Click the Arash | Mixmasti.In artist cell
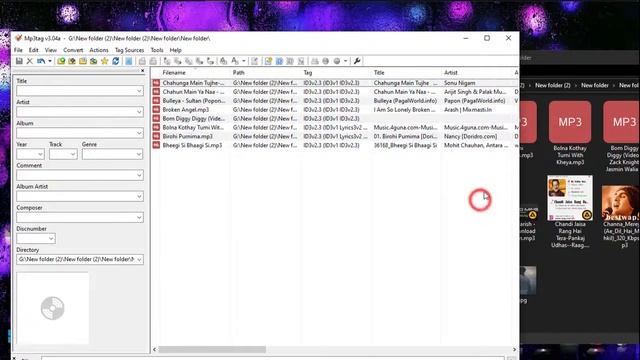This screenshot has width=640, height=360. pyautogui.click(x=468, y=110)
